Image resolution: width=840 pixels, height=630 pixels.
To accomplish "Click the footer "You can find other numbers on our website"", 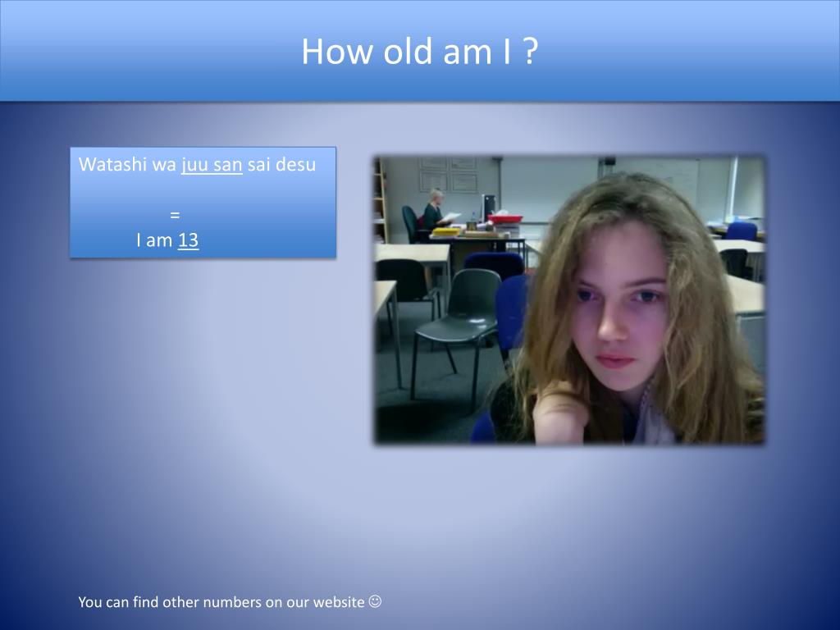I will pos(221,602).
